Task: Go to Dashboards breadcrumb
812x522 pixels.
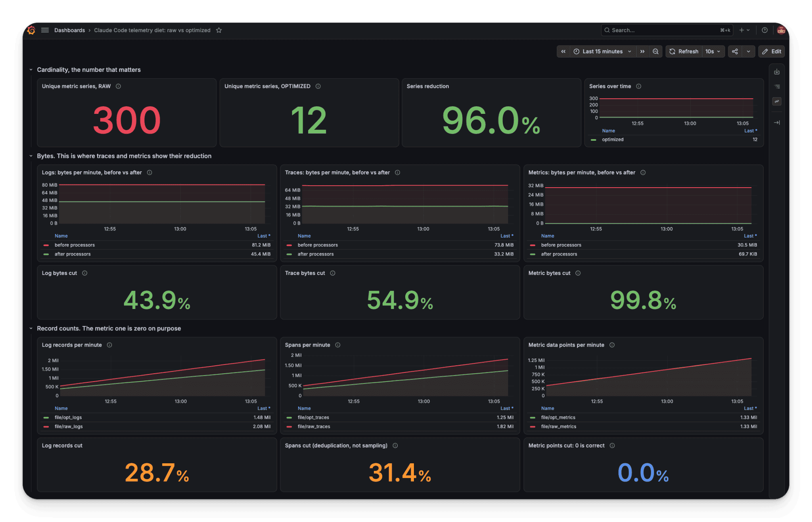Action: tap(69, 30)
